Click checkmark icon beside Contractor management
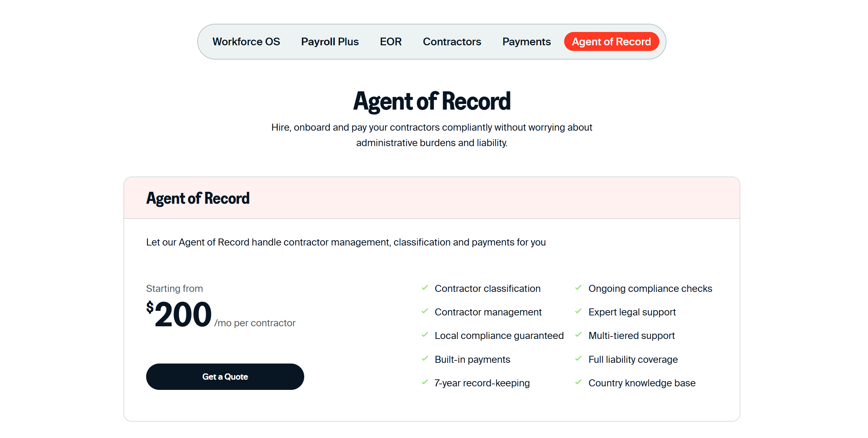Image resolution: width=868 pixels, height=438 pixels. pyautogui.click(x=425, y=311)
